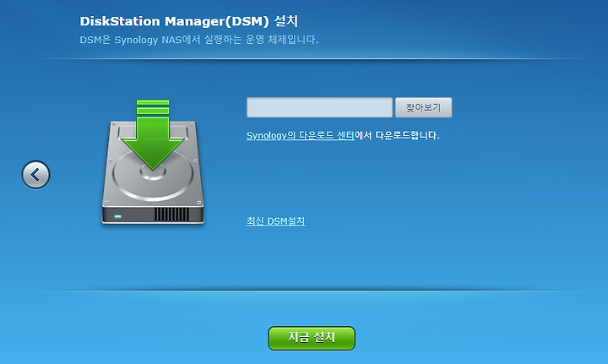Browse for a file with 찾아보기 button
This screenshot has height=364, width=608.
pos(423,107)
